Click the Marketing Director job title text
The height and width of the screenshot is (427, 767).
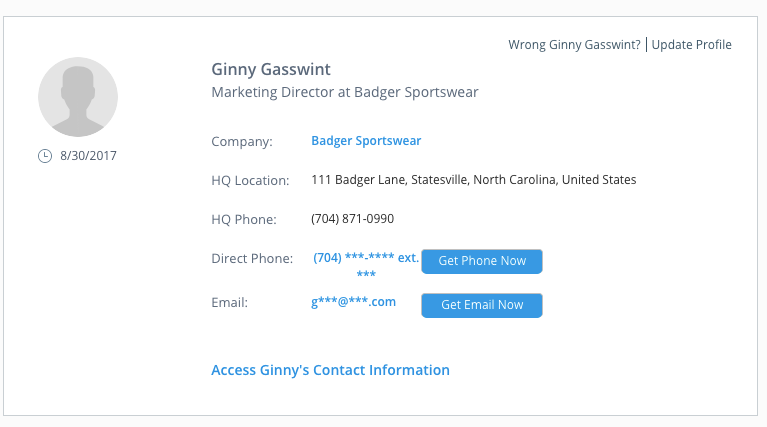tap(345, 92)
